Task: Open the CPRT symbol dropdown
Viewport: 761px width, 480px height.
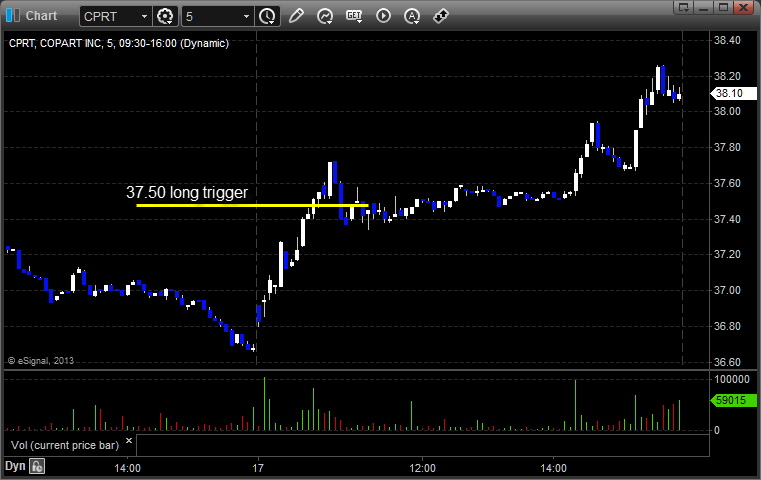Action: [144, 17]
